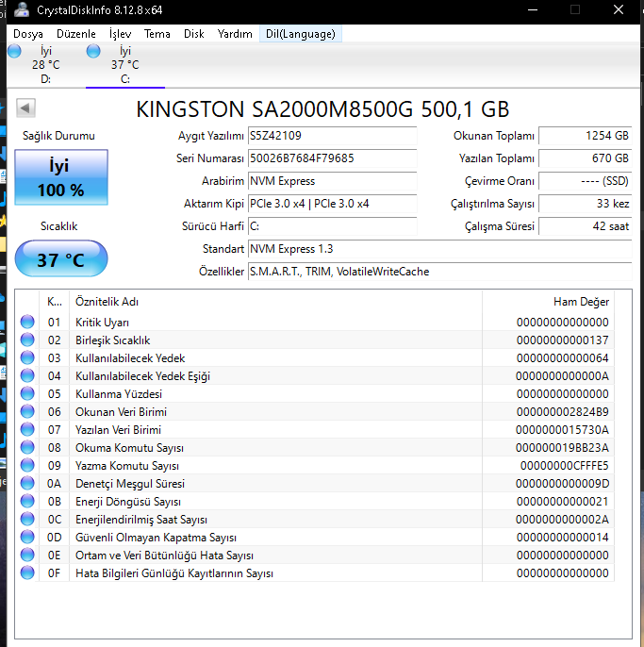Click status icon for Okuma Komutu Sayısı

[27, 447]
